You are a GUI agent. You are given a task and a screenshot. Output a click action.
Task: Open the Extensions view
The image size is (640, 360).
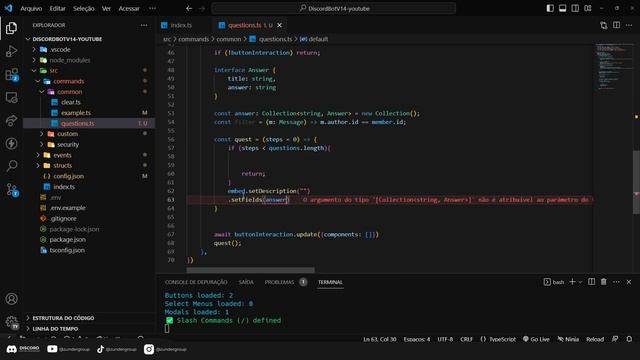[x=11, y=74]
